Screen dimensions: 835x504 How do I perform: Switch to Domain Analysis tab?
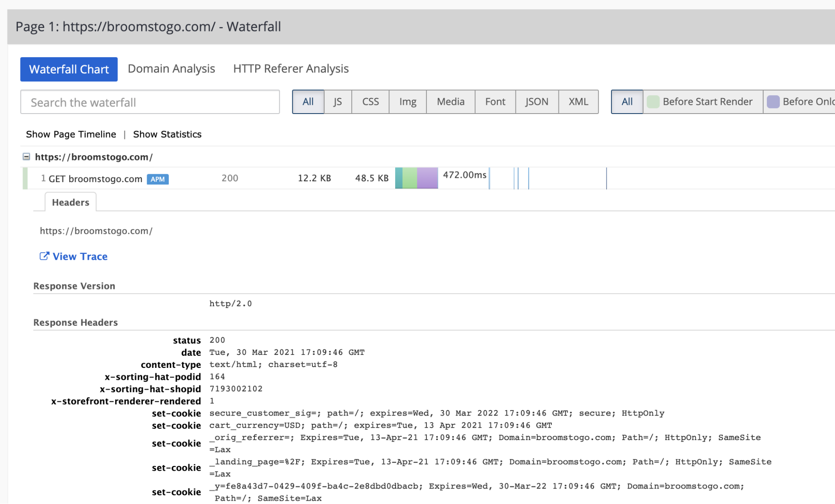coord(171,69)
